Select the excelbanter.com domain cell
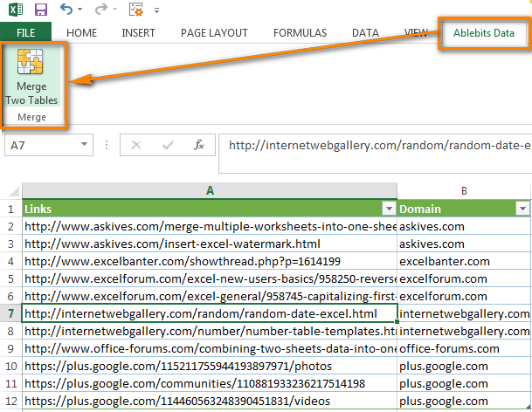Screen dimensions: 532x412 [x=464, y=261]
